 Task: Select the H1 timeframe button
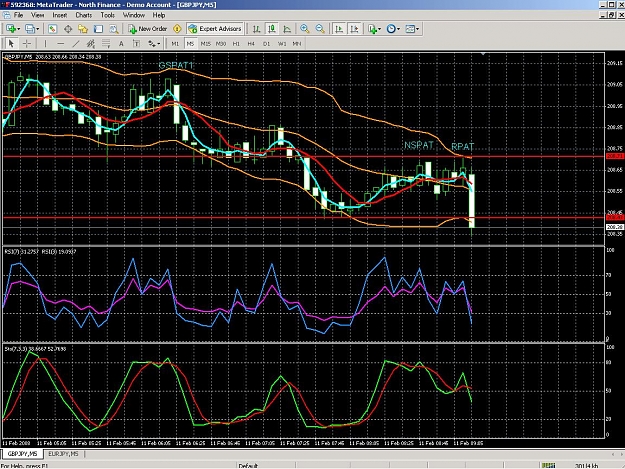pos(236,43)
